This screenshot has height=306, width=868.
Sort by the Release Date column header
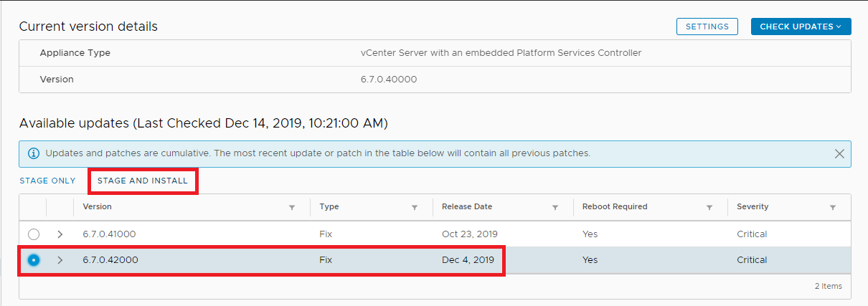[x=467, y=206]
